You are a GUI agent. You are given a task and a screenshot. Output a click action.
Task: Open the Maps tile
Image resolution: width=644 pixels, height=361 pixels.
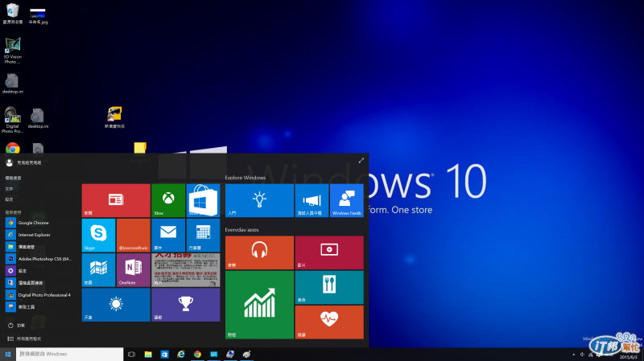pyautogui.click(x=98, y=270)
